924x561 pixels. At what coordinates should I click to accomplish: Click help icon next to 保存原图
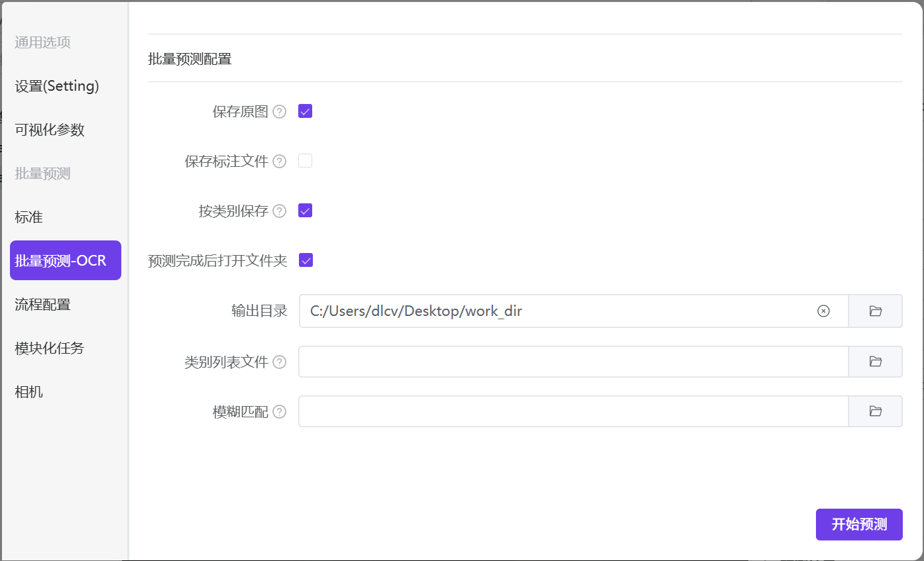click(x=280, y=112)
